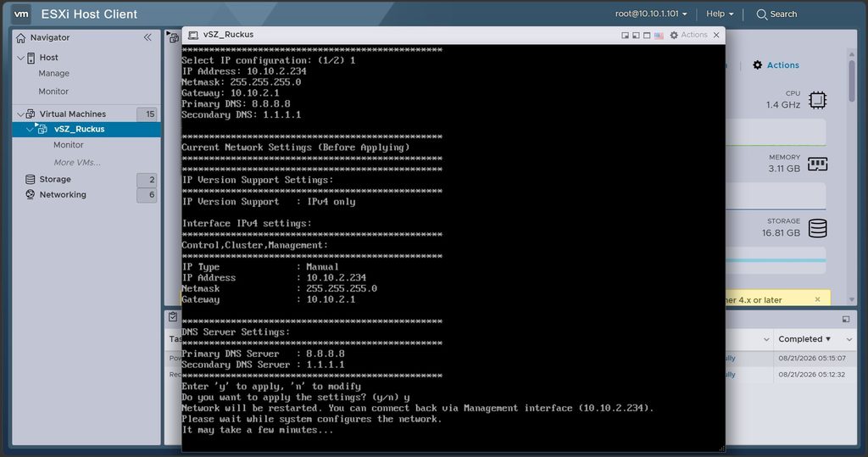
Task: Click the console Actions label
Action: [694, 35]
